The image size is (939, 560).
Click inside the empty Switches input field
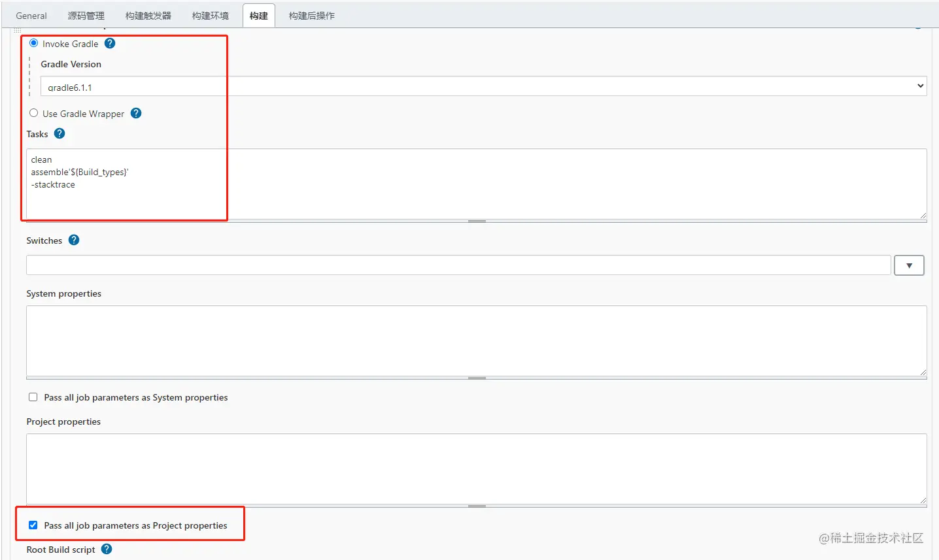[458, 265]
